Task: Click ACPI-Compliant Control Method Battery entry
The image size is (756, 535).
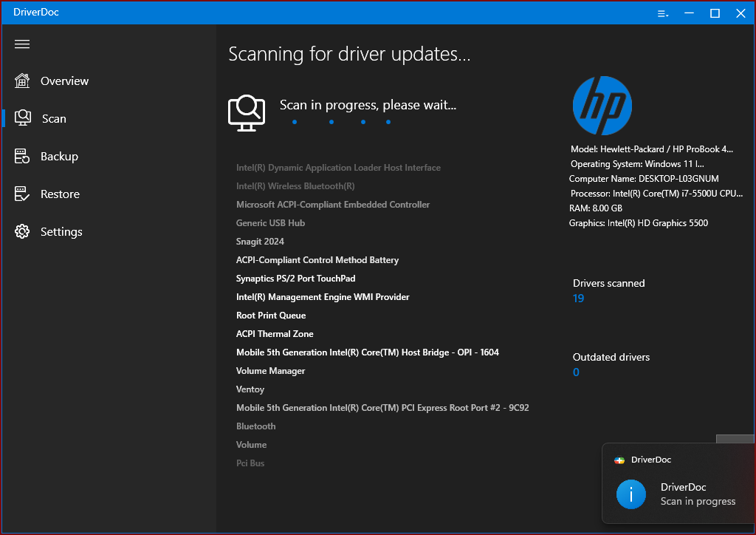Action: pyautogui.click(x=317, y=260)
